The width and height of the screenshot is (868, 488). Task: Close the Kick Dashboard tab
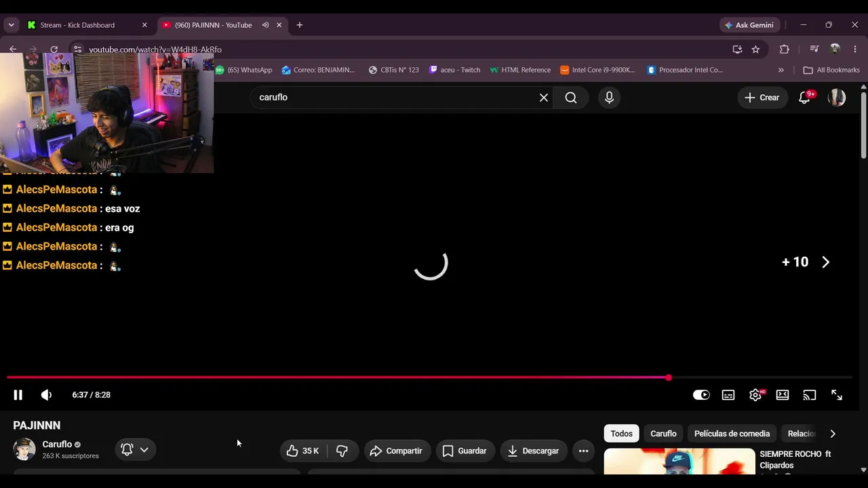pos(144,25)
